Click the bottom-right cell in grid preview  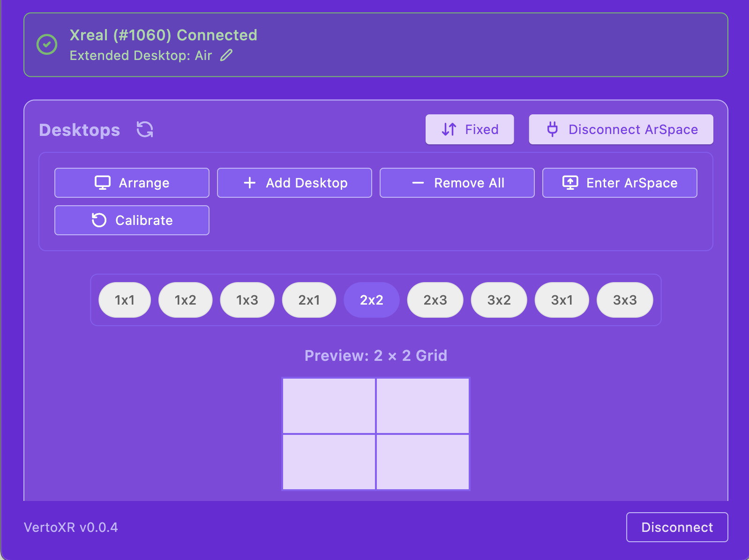423,462
